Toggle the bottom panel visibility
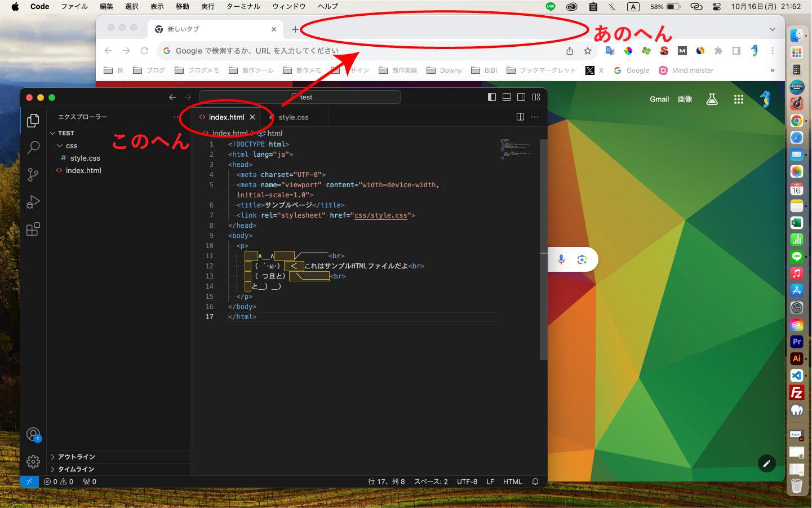The width and height of the screenshot is (812, 508). [507, 97]
